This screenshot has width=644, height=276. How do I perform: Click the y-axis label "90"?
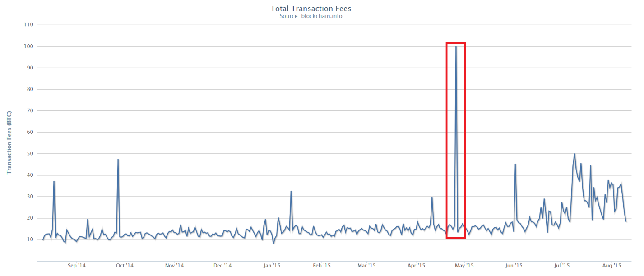coord(30,68)
